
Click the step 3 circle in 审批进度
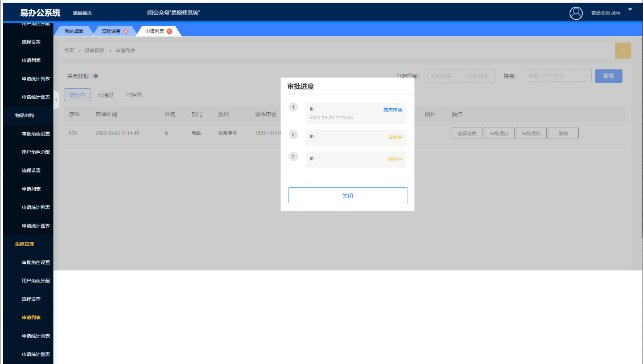pyautogui.click(x=293, y=156)
